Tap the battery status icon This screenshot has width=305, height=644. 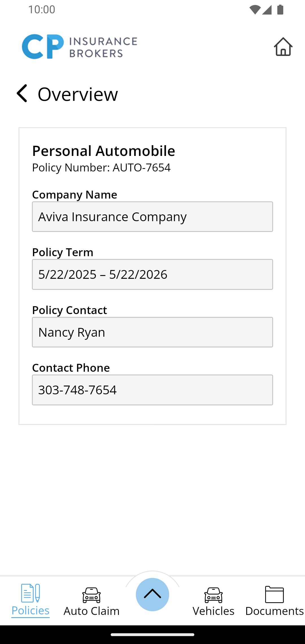coord(280,10)
